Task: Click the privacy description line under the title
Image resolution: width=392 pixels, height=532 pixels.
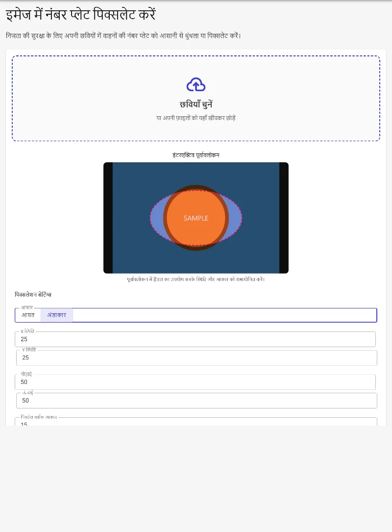Action: [x=123, y=36]
